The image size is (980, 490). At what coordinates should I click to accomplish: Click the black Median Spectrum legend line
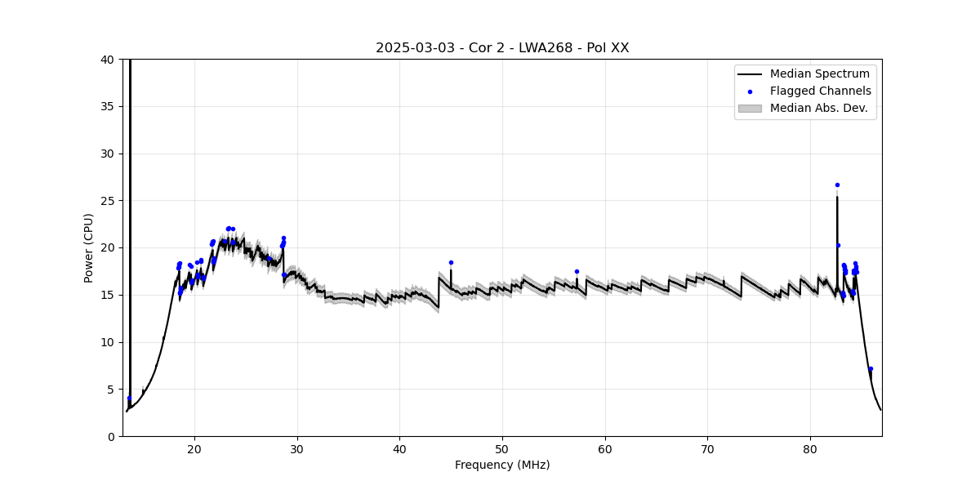click(x=750, y=74)
